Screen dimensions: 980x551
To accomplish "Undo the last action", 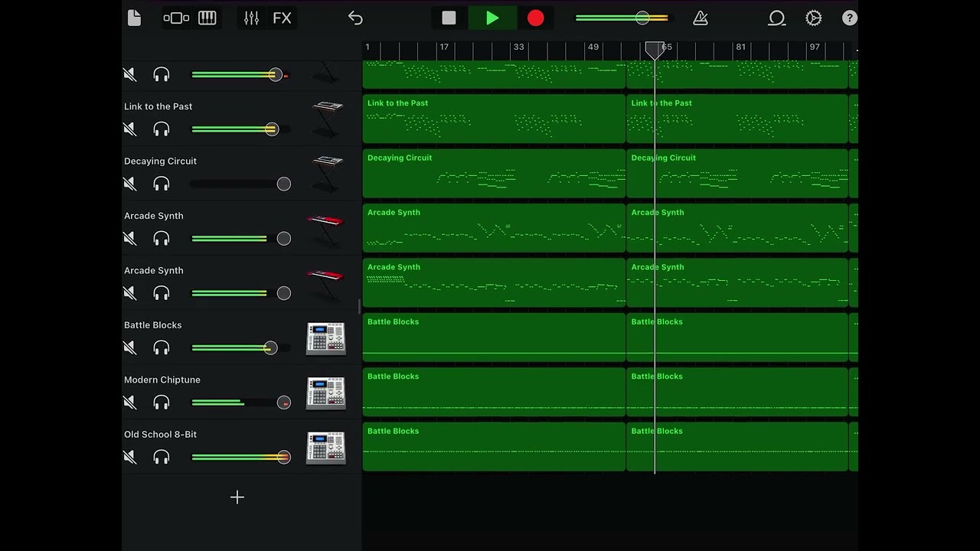I will coord(355,18).
